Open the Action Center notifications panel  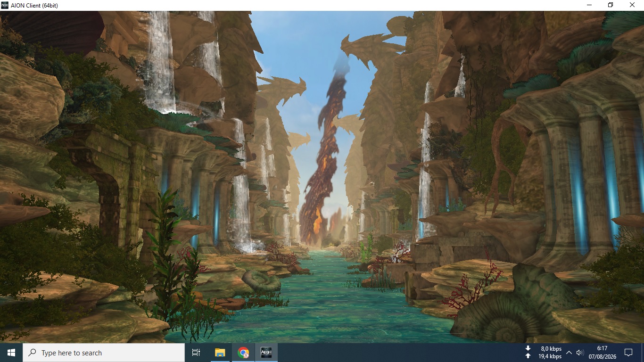coord(628,353)
